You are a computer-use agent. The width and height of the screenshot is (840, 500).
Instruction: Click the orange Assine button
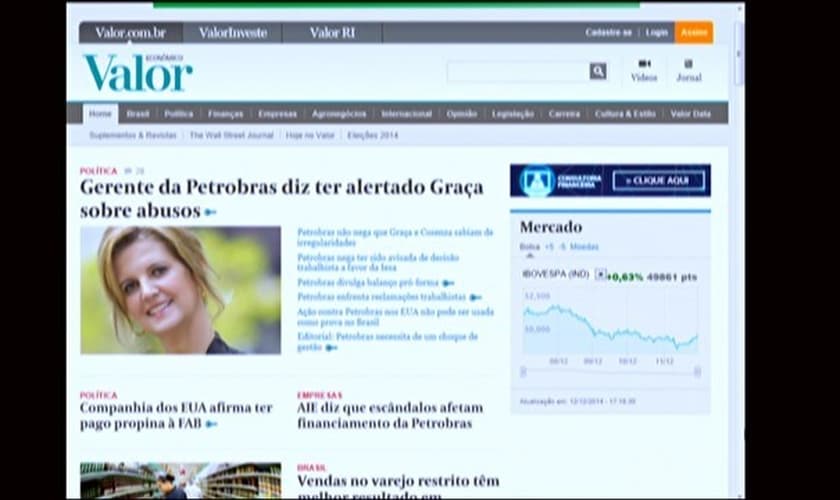pyautogui.click(x=693, y=33)
